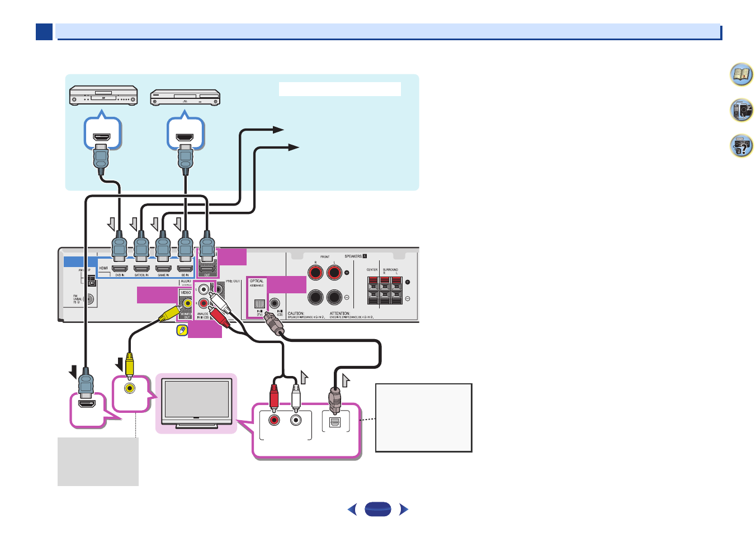
Task: Click the coaxial IN 2 (CD) jack
Action: pos(275,303)
